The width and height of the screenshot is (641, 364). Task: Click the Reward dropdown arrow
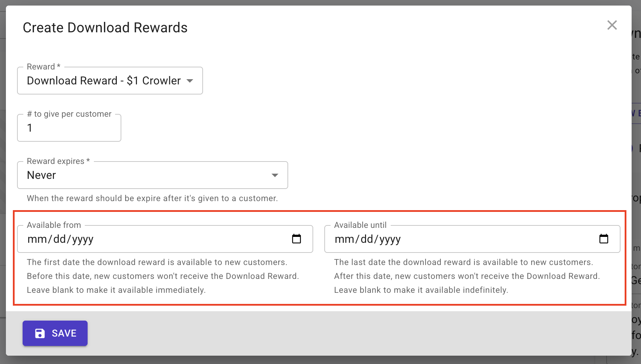tap(190, 81)
